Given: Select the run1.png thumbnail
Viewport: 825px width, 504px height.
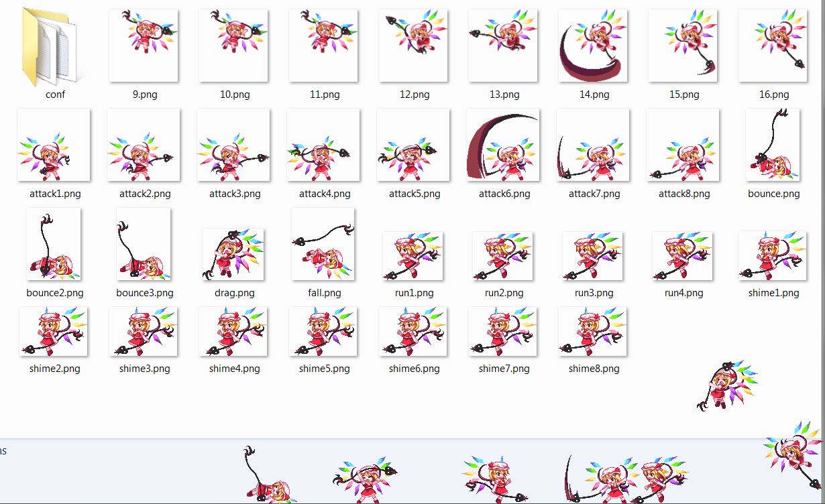Looking at the screenshot, I should pyautogui.click(x=413, y=256).
